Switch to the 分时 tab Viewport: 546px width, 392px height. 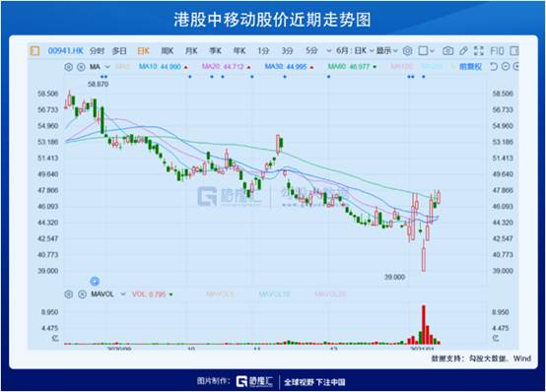[x=97, y=51]
